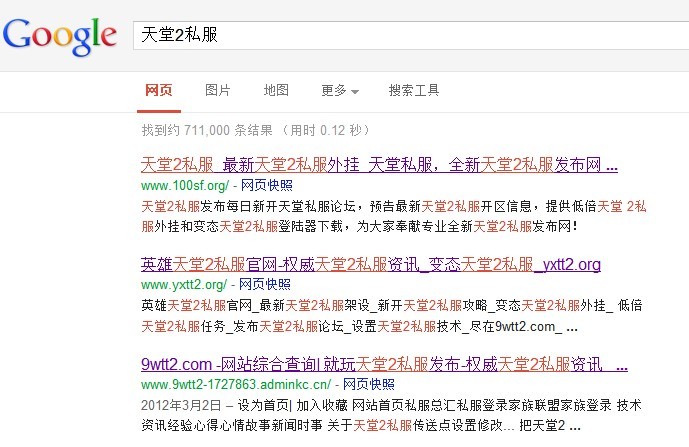The height and width of the screenshot is (447, 689).
Task: Open the first result titled 最新天堂2私服外挂
Action: point(379,164)
